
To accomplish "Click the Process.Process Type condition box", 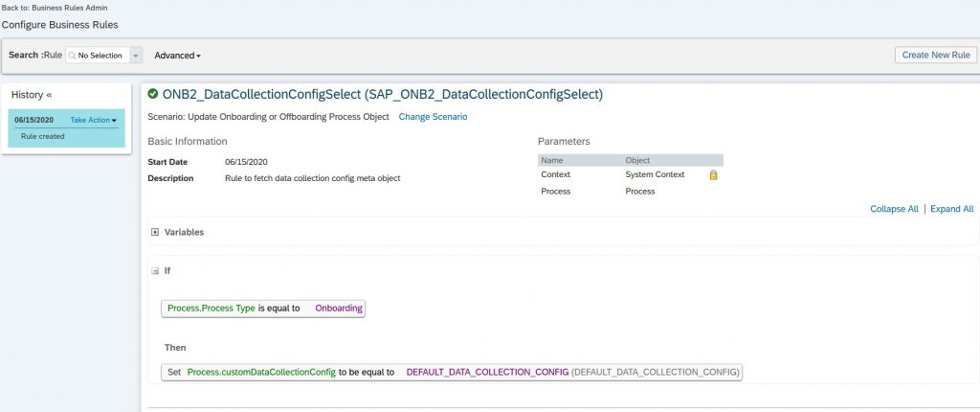I will point(263,309).
